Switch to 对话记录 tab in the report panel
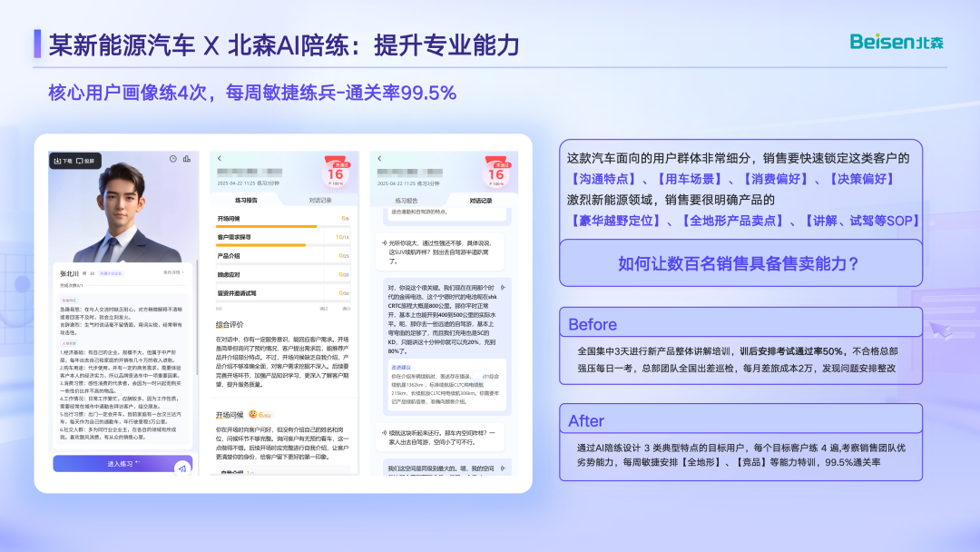Viewport: 980px width, 552px height. pos(320,201)
